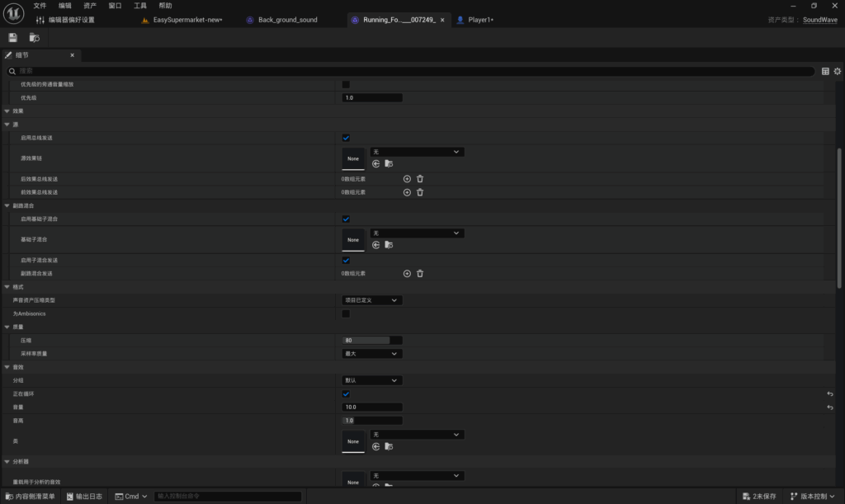Open the 资产 menu
The height and width of the screenshot is (504, 845).
pyautogui.click(x=90, y=6)
